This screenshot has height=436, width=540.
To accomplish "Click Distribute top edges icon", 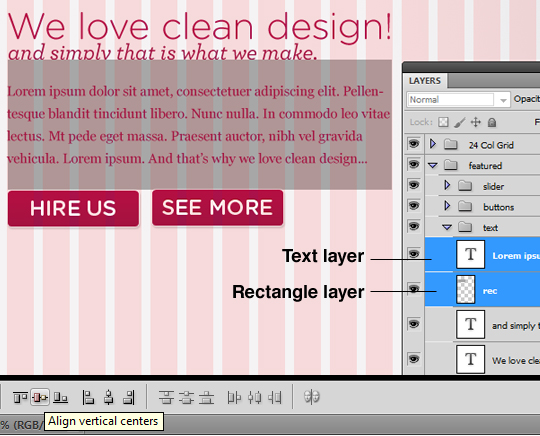I will point(166,397).
